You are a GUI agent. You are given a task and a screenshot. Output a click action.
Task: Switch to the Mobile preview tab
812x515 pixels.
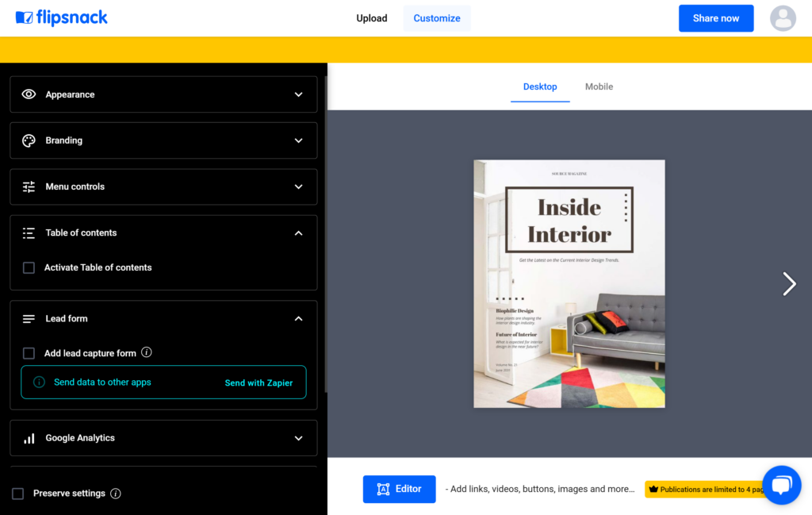tap(599, 86)
